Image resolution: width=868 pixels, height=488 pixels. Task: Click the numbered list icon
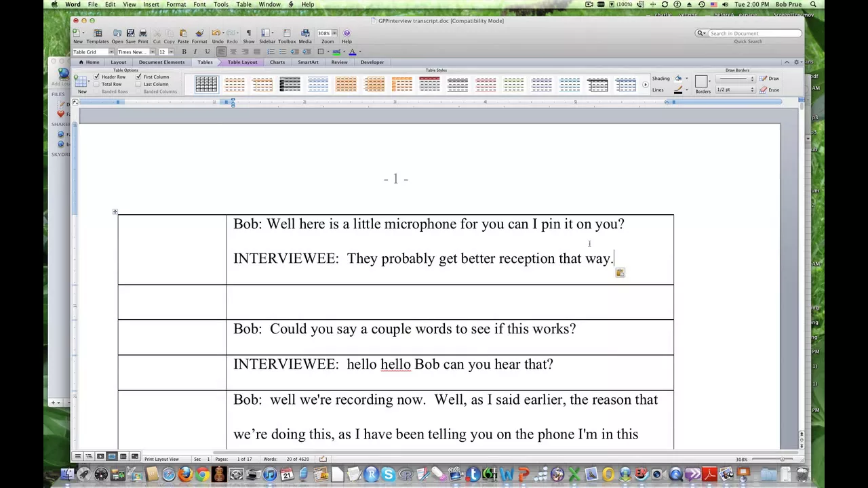(x=271, y=52)
